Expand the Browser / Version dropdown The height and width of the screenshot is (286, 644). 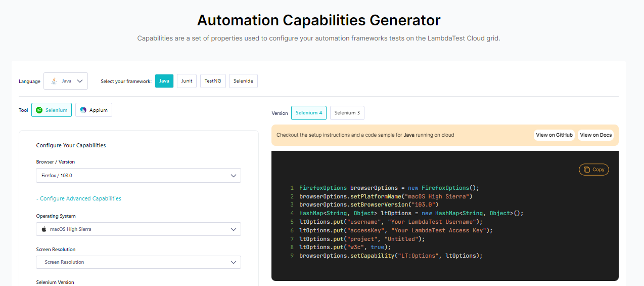tap(139, 176)
